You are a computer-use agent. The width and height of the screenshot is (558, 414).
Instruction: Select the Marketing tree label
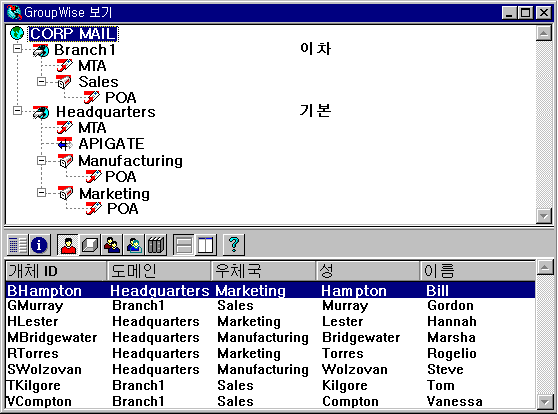click(x=115, y=194)
